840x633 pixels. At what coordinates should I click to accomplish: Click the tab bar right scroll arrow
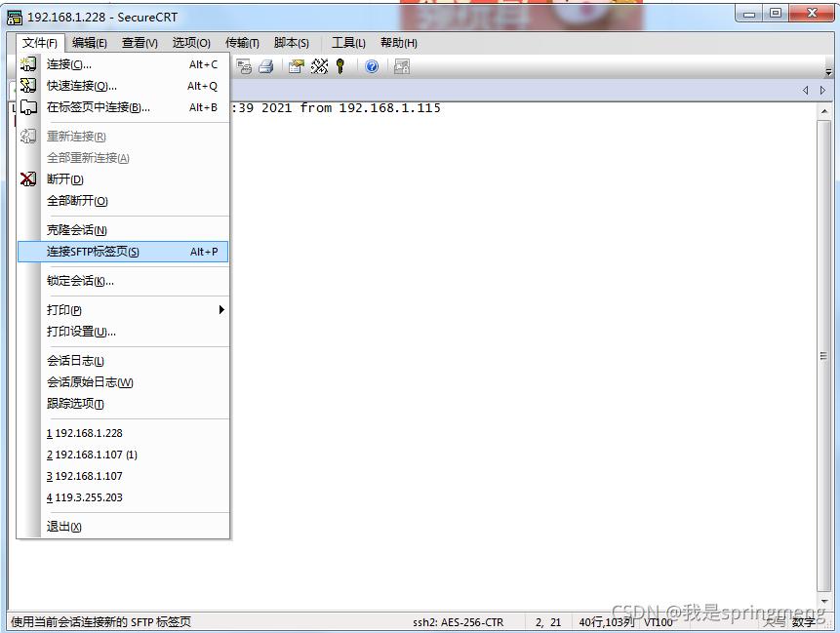822,91
